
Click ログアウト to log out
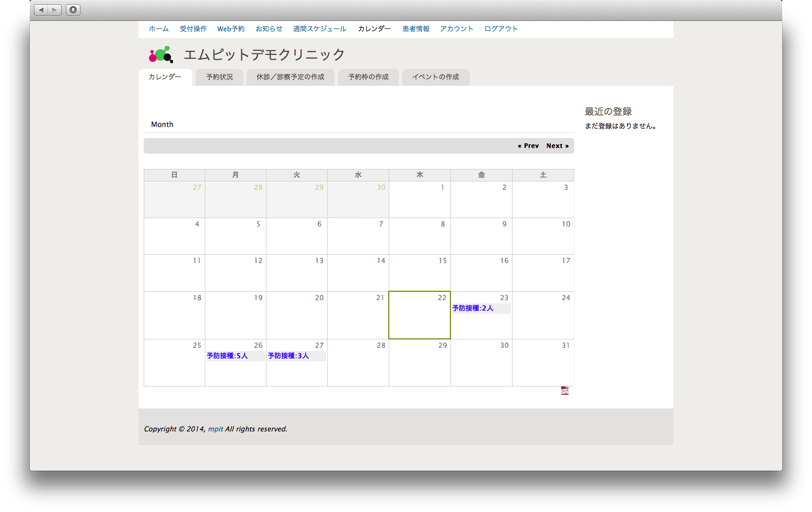(x=501, y=29)
